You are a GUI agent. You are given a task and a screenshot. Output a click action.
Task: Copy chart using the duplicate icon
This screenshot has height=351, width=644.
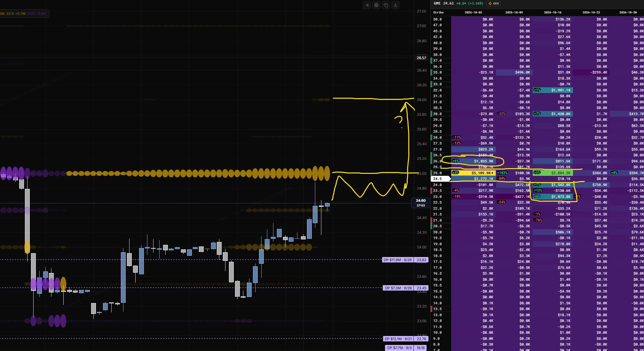tap(386, 5)
